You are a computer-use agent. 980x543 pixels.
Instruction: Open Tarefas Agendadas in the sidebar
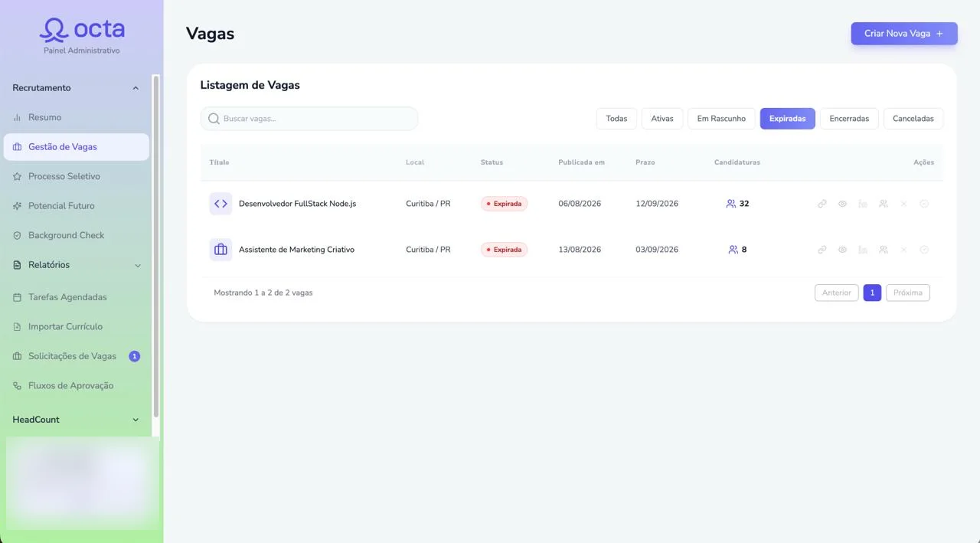pyautogui.click(x=77, y=297)
